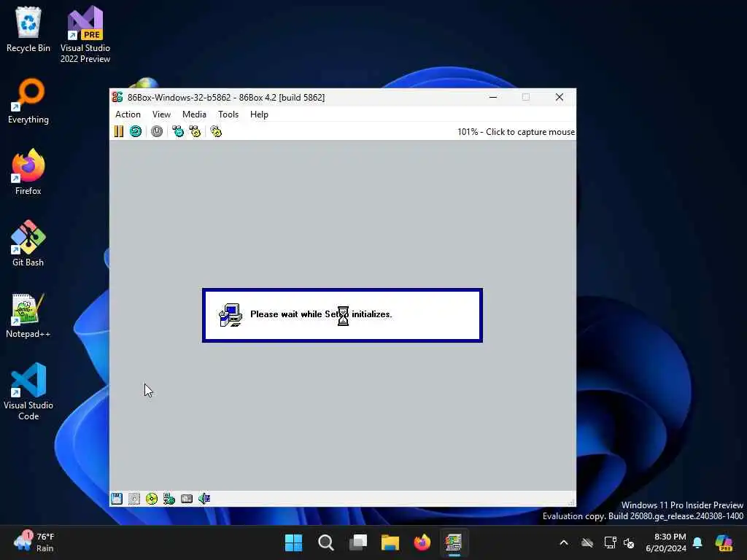Image resolution: width=747 pixels, height=560 pixels.
Task: Click the sound speaker status icon
Action: coord(204,499)
